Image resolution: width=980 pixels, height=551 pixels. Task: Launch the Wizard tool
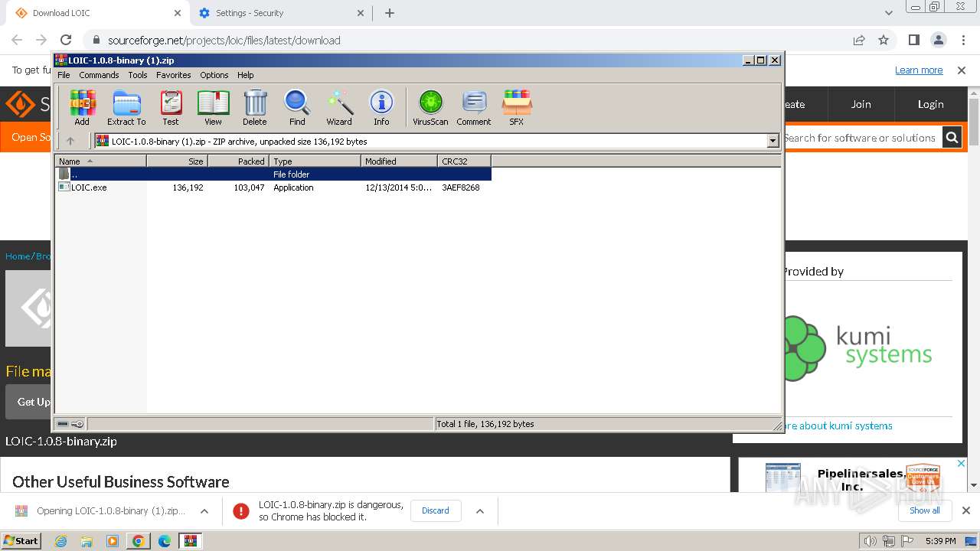(339, 107)
